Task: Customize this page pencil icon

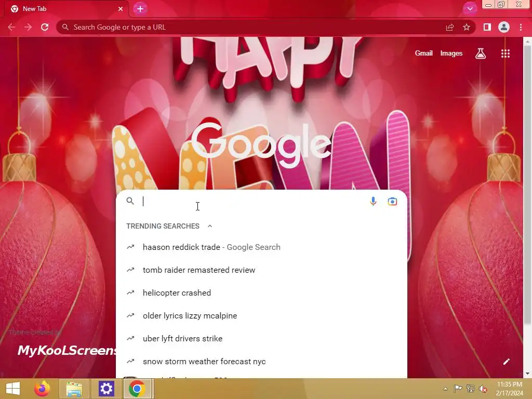Action: 506,362
